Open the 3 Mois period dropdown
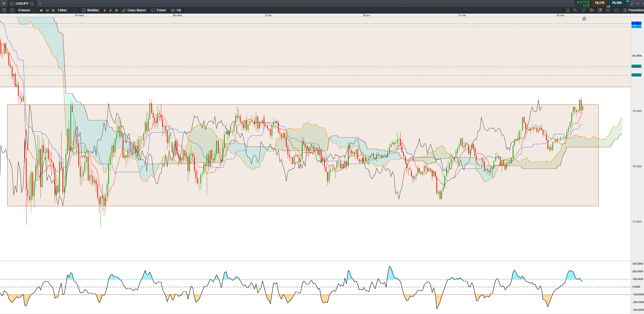644x314 pixels. (62, 10)
